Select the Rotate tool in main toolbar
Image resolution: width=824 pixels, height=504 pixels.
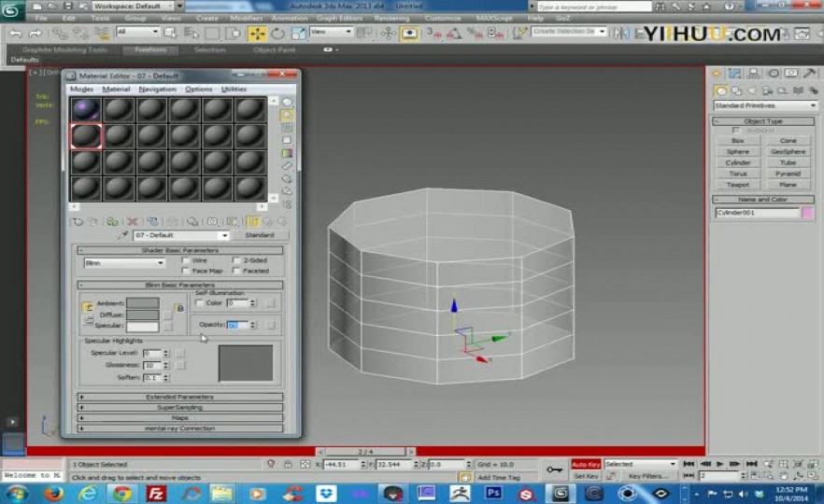[x=277, y=34]
